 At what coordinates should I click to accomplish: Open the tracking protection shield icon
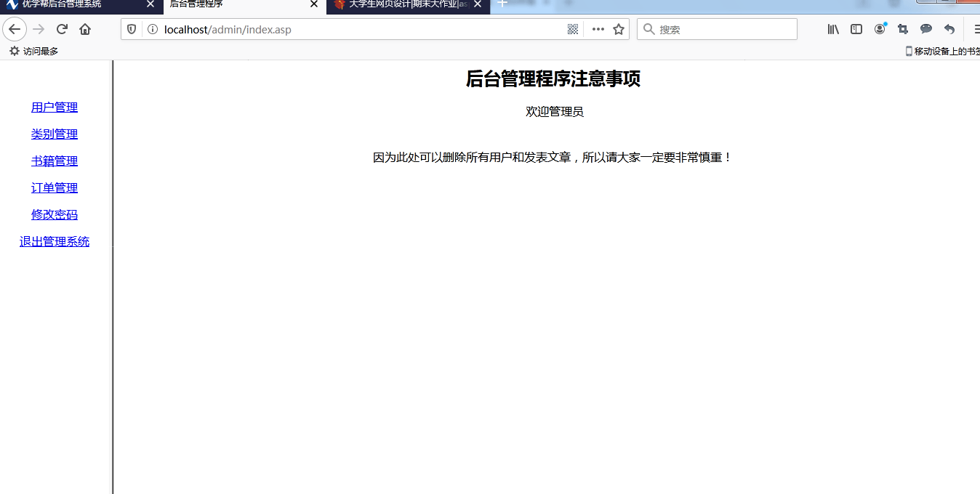pyautogui.click(x=132, y=29)
